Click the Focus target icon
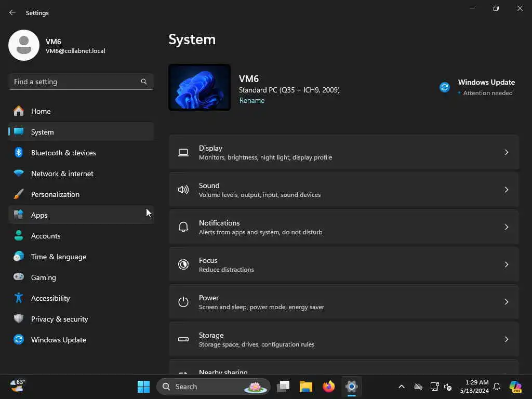 click(183, 264)
